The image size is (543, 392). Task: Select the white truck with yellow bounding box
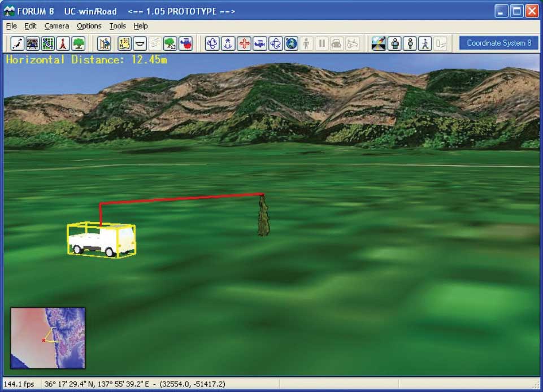101,240
